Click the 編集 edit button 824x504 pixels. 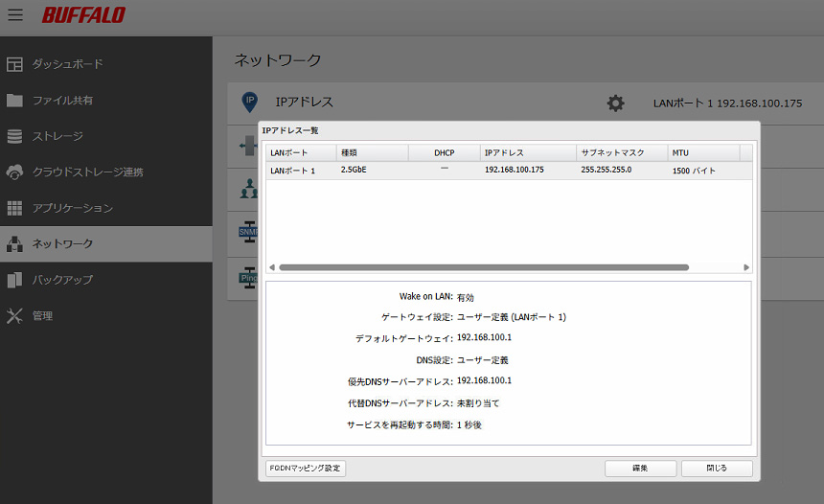coord(640,469)
